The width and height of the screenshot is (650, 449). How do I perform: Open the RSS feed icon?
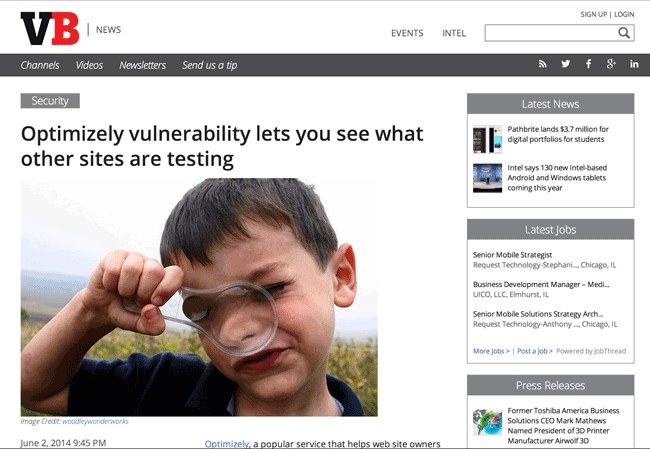(x=543, y=64)
